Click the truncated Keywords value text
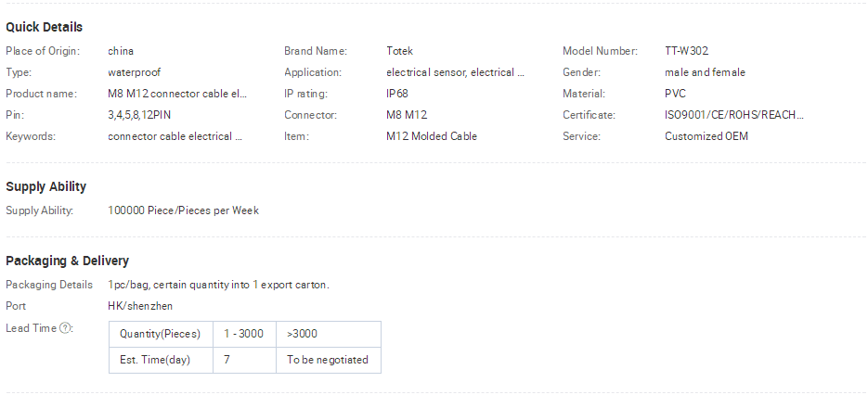 (x=175, y=136)
